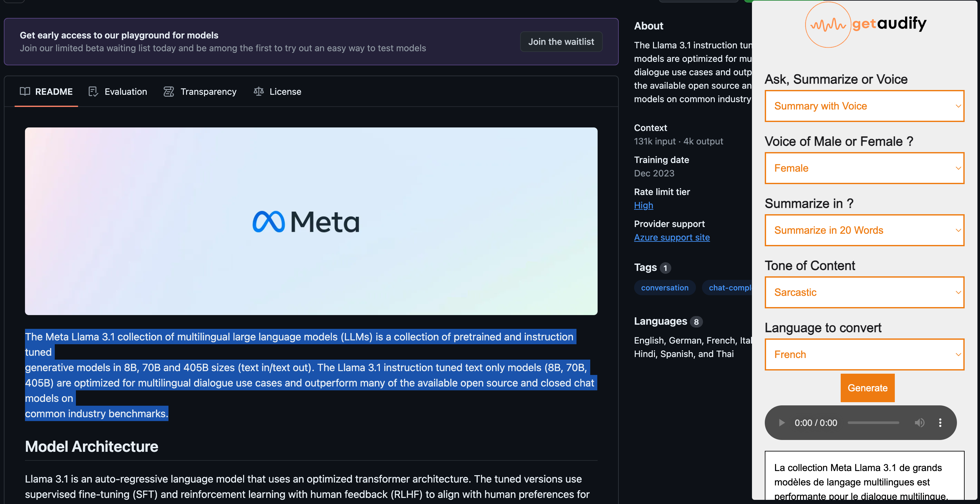Click the 'Tone of Content' label

[x=810, y=265]
